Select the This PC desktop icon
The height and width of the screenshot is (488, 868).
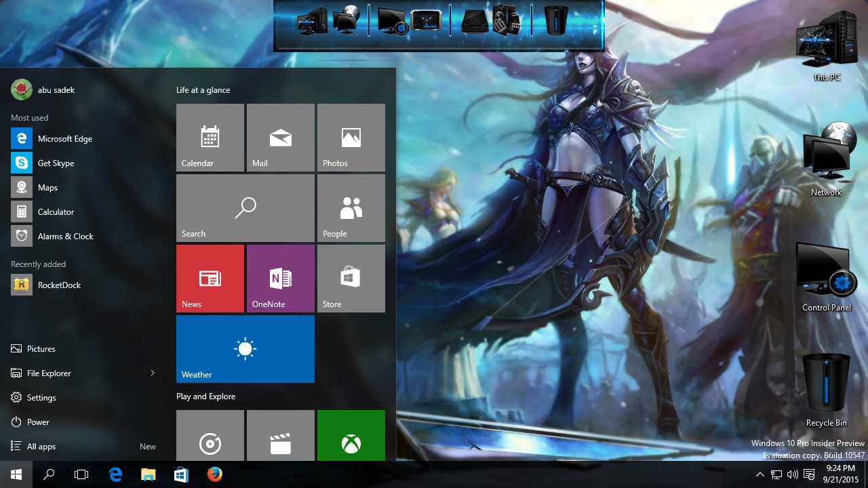coord(826,47)
